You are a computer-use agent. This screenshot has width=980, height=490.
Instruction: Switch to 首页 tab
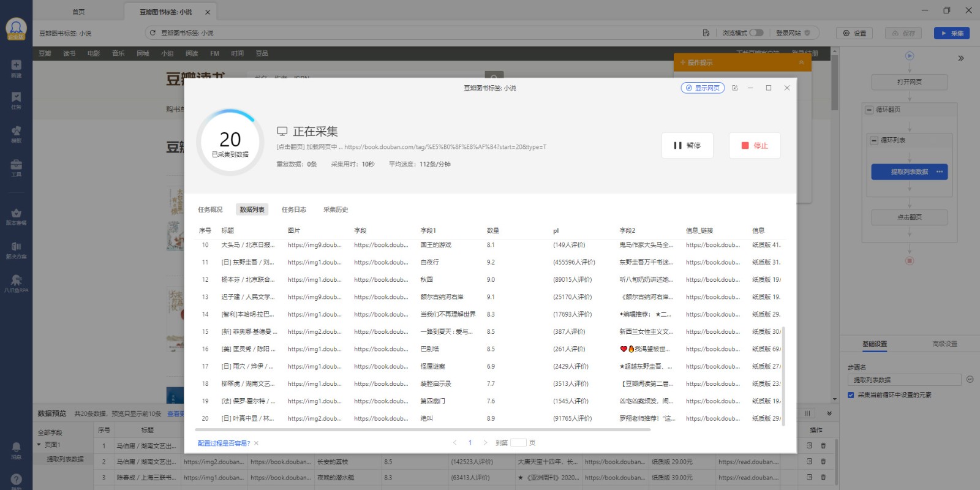[78, 12]
